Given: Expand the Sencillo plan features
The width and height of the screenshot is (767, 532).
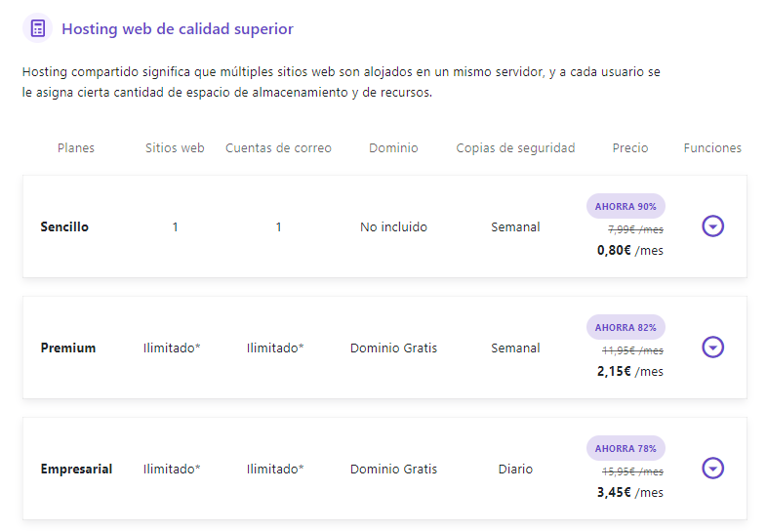Looking at the screenshot, I should [x=713, y=226].
